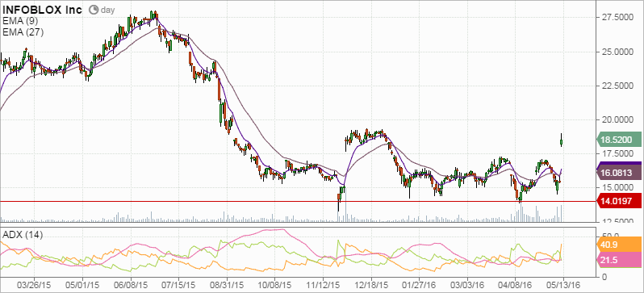Viewport: 644px width, 293px height.
Task: Click the 01/27/16 date label
Action: (x=419, y=284)
